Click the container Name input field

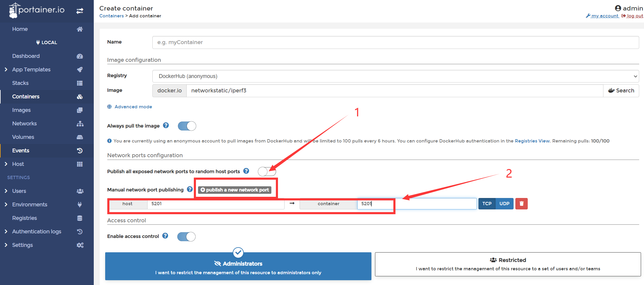(x=395, y=42)
